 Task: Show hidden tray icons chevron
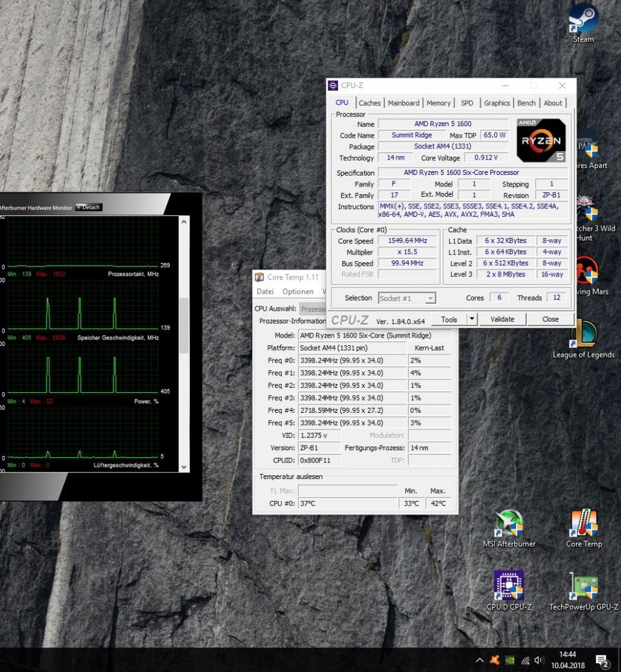coord(479,660)
